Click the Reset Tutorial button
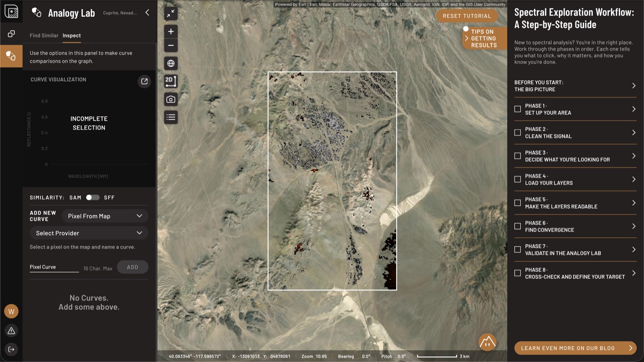This screenshot has height=362, width=644. 467,16
